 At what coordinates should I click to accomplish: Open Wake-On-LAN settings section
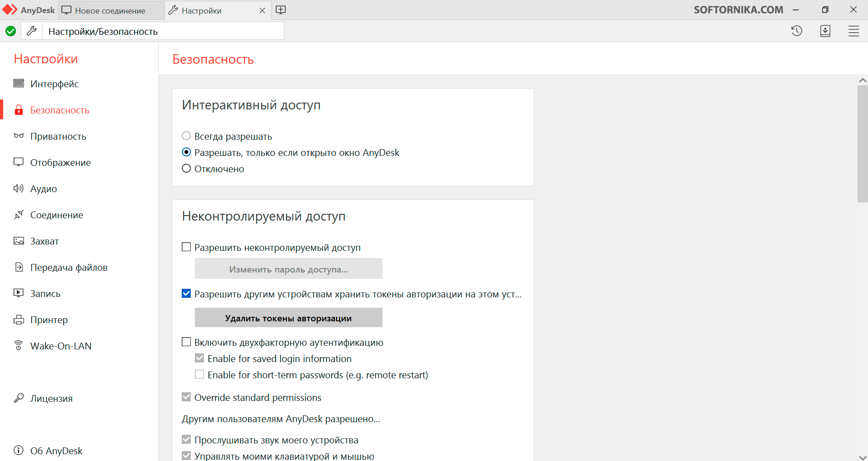(x=61, y=346)
